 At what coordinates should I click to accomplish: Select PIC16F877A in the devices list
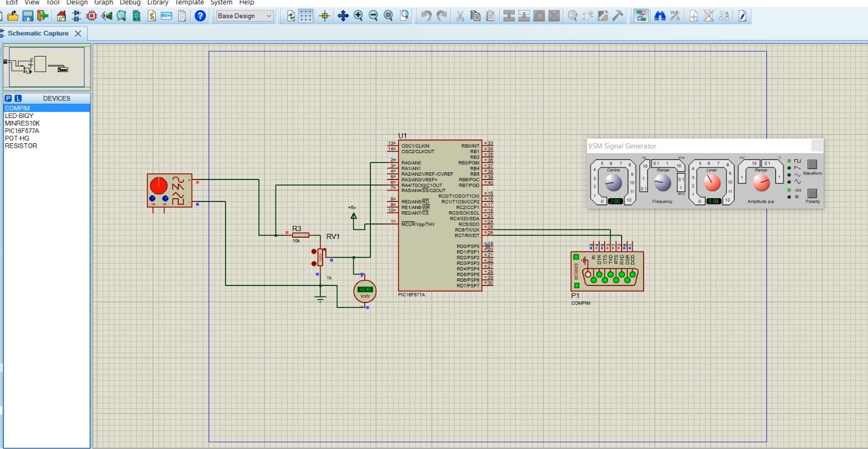click(22, 131)
